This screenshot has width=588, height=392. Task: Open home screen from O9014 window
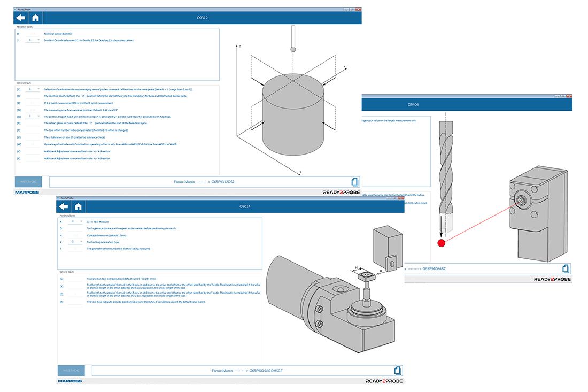(79, 206)
